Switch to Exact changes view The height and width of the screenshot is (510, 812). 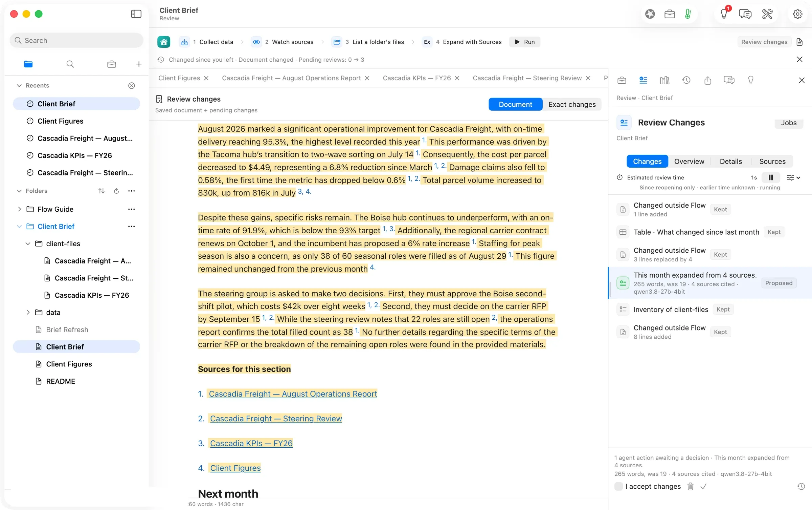coord(572,104)
